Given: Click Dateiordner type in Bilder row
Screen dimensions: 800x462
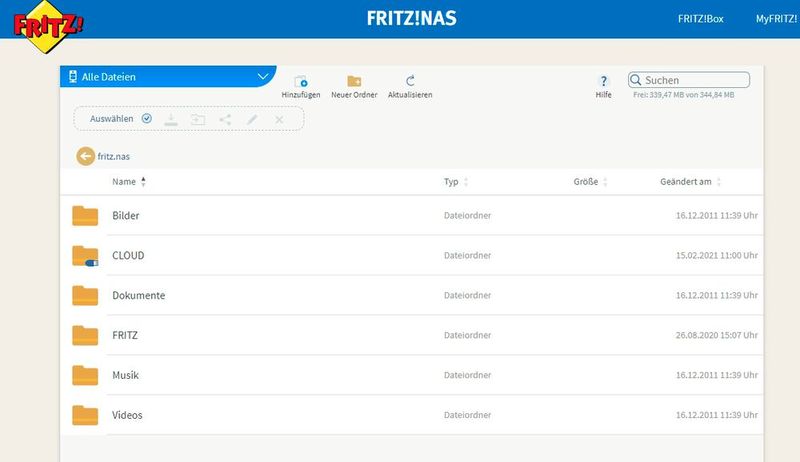Looking at the screenshot, I should coord(467,215).
